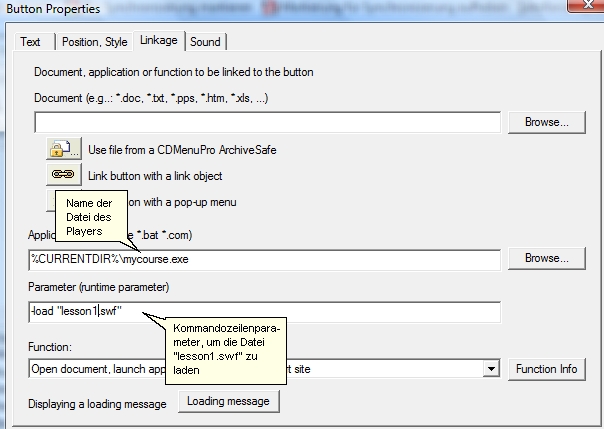Expand the Function list with the arrow
Screen dimensions: 604x429
(x=491, y=369)
